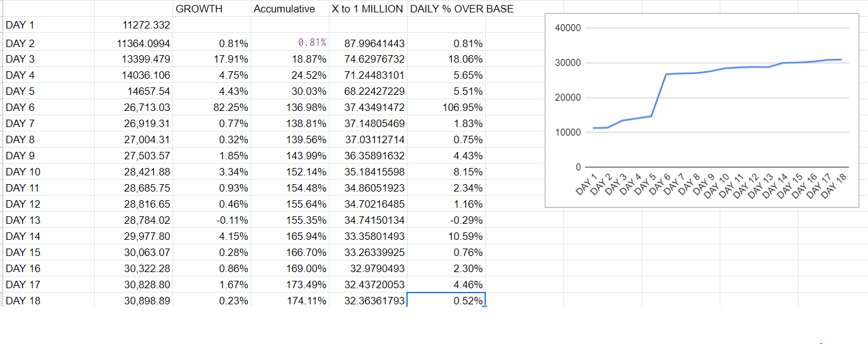868x344 pixels.
Task: Select cell with value 71.24483101
Action: 368,75
